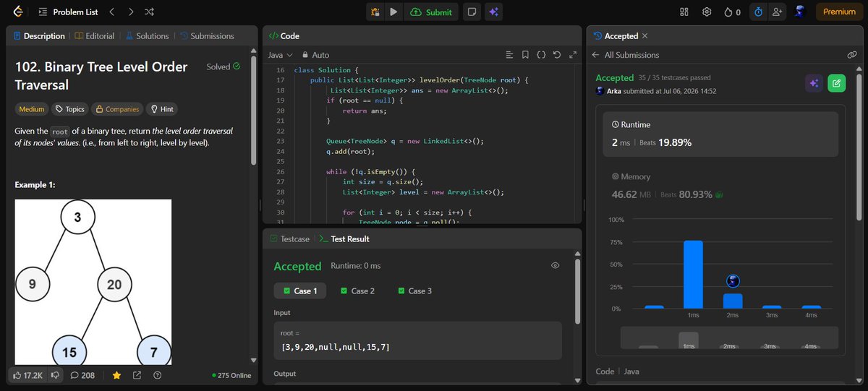868x391 pixels.
Task: Go to the next problem arrow
Action: coord(130,12)
